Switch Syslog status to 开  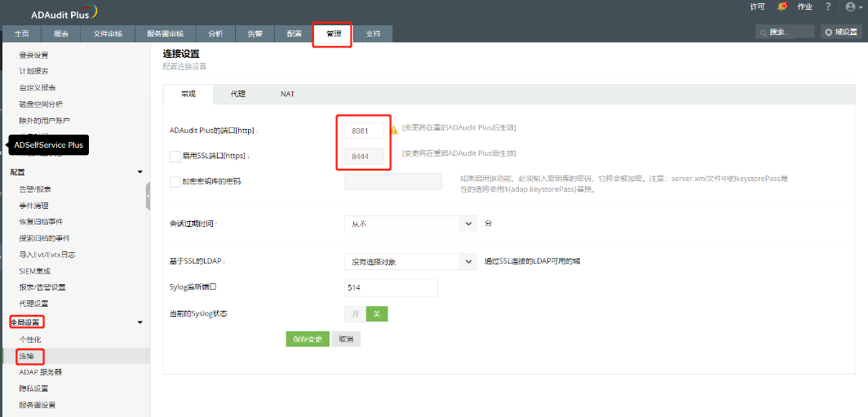point(356,314)
